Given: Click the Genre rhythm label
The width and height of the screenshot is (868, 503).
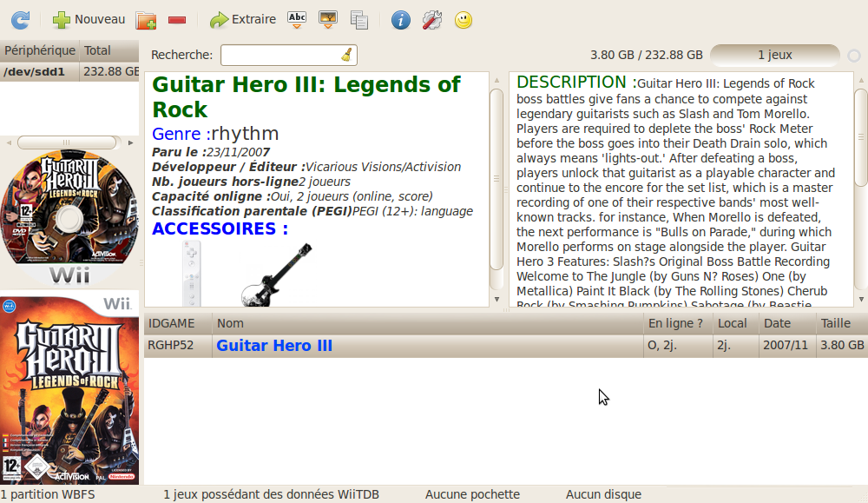Looking at the screenshot, I should 215,134.
